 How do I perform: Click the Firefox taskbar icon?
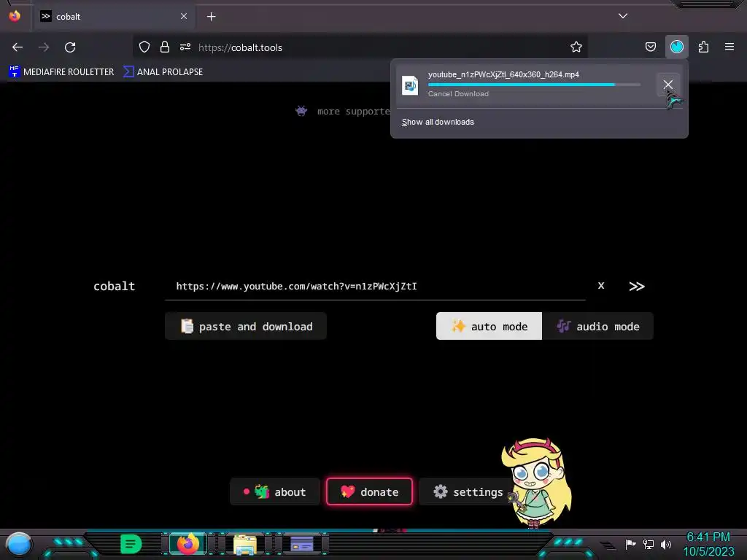(x=187, y=544)
